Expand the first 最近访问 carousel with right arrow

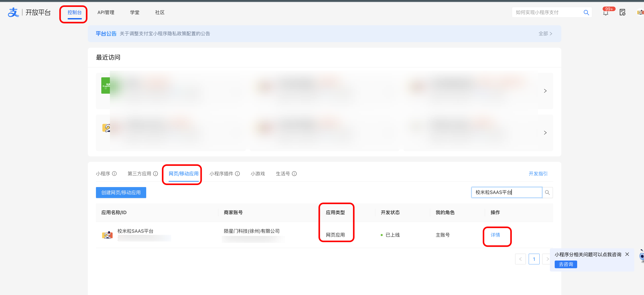point(545,91)
